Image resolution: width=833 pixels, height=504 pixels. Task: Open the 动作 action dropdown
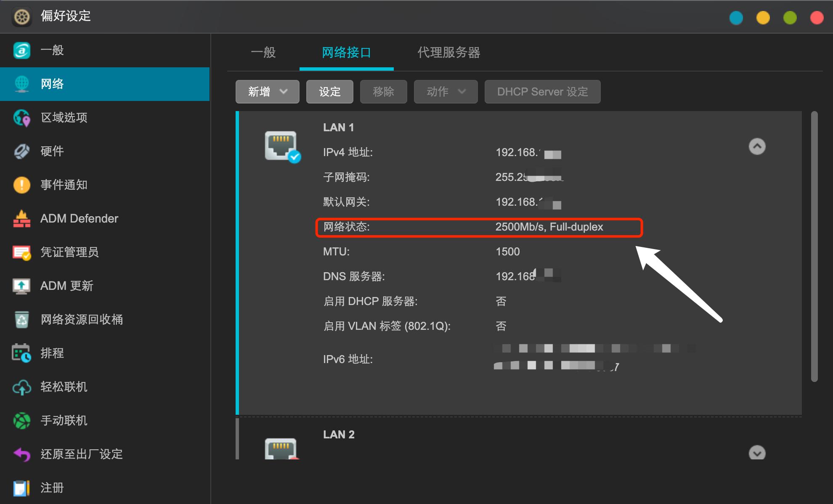coord(446,91)
